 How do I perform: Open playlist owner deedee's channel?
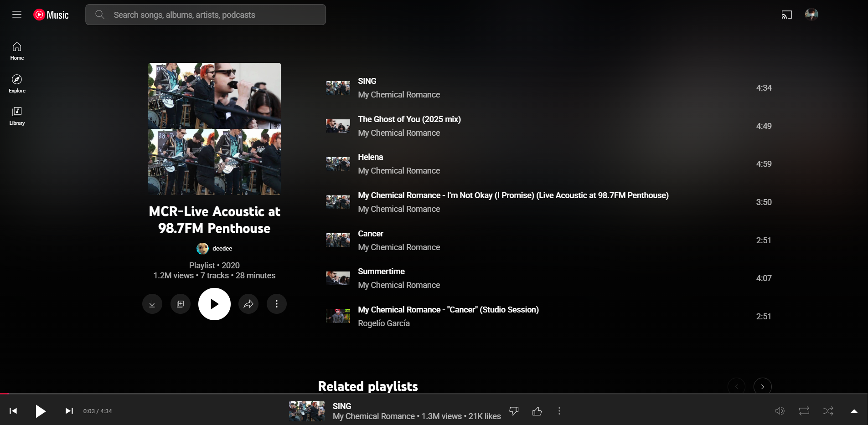(222, 248)
